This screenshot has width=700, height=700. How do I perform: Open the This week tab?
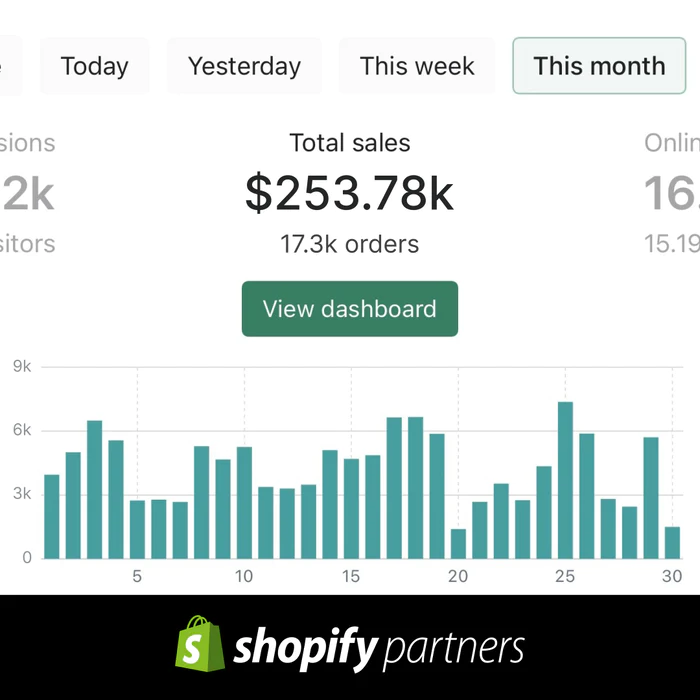tap(417, 66)
